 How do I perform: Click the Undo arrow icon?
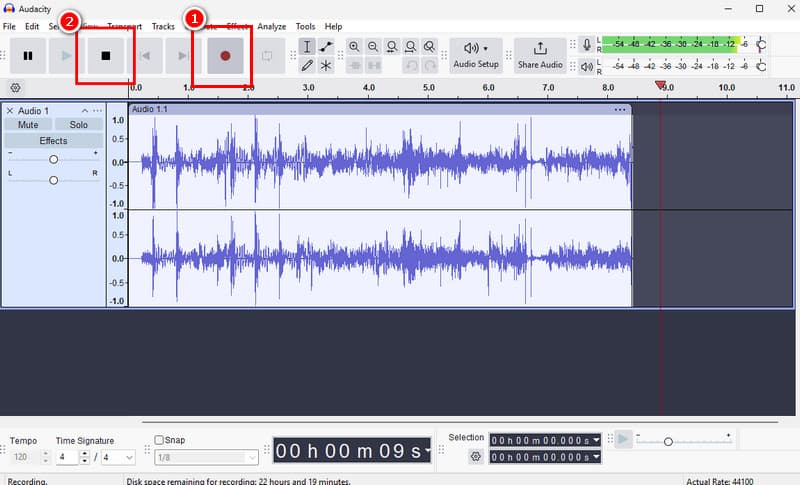(411, 66)
